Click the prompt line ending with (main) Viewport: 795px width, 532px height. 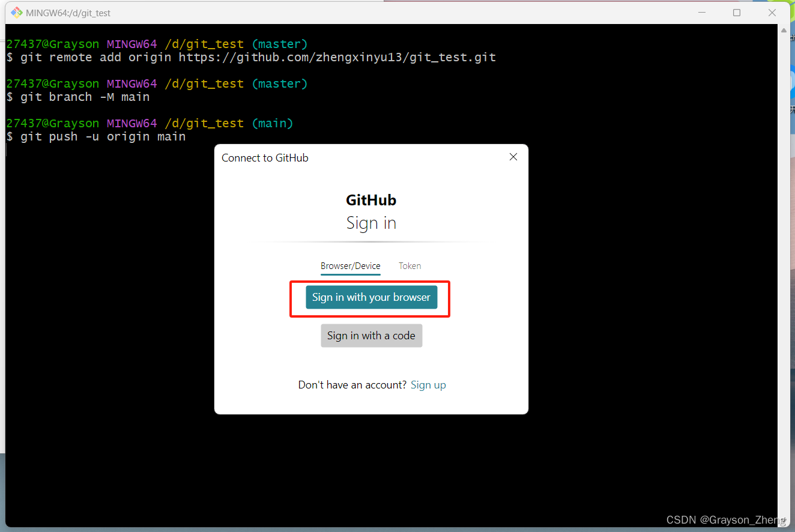[150, 123]
